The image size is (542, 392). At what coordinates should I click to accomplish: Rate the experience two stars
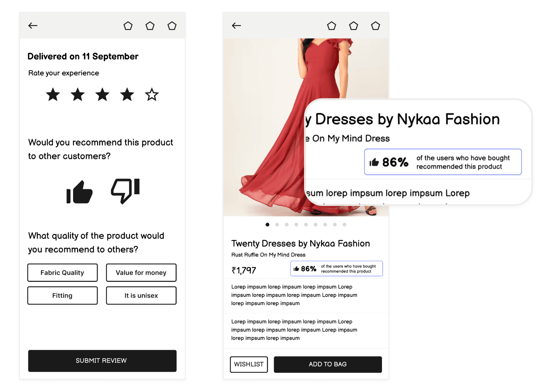(78, 95)
